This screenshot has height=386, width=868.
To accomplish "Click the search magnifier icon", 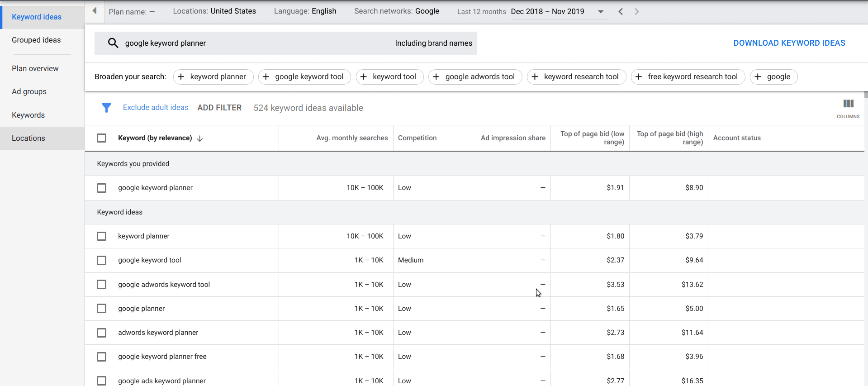I will 113,43.
